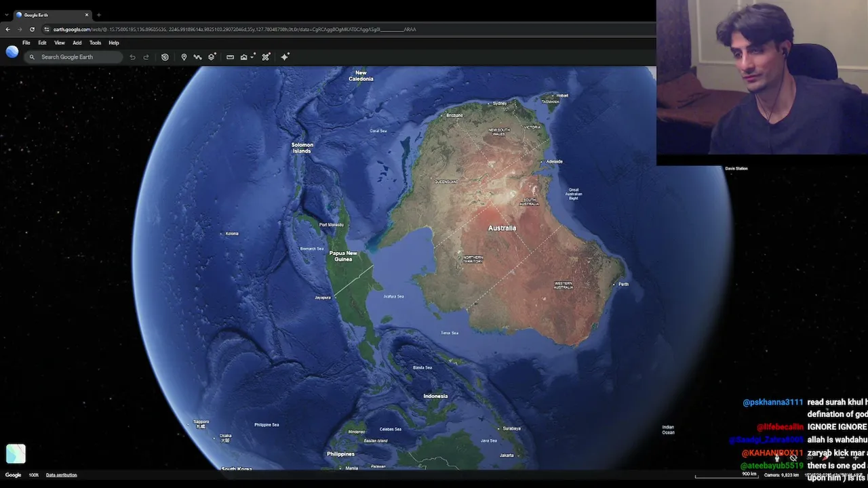Click the magnifier icon in the search box

coord(32,57)
